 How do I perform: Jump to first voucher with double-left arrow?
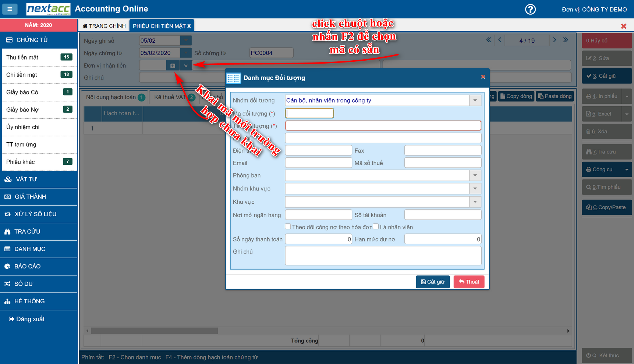488,40
